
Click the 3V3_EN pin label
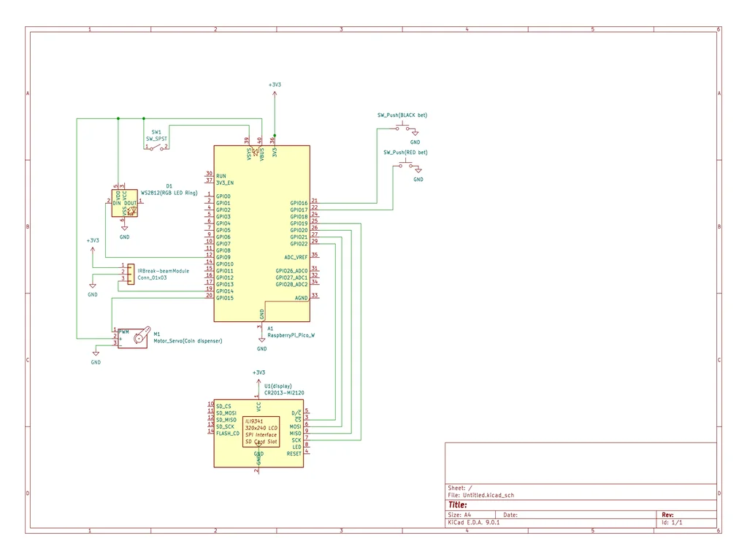225,183
